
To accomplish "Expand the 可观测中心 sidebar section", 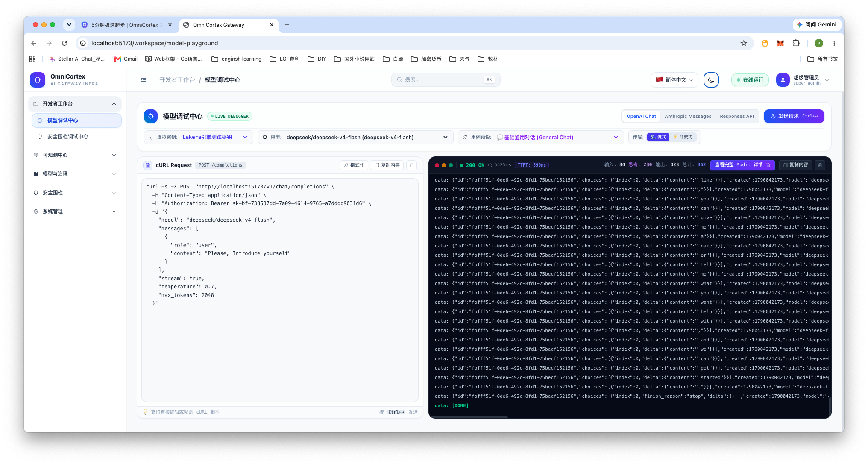I will [75, 155].
